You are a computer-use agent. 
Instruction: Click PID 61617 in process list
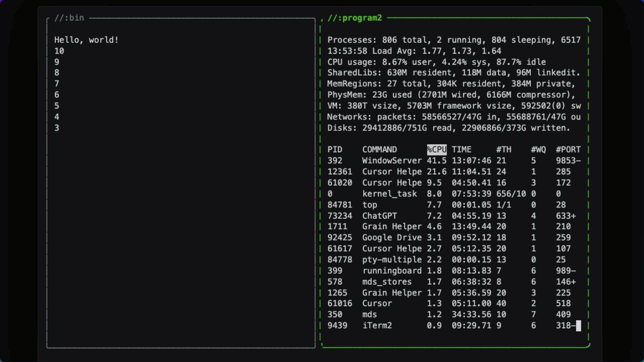[340, 248]
